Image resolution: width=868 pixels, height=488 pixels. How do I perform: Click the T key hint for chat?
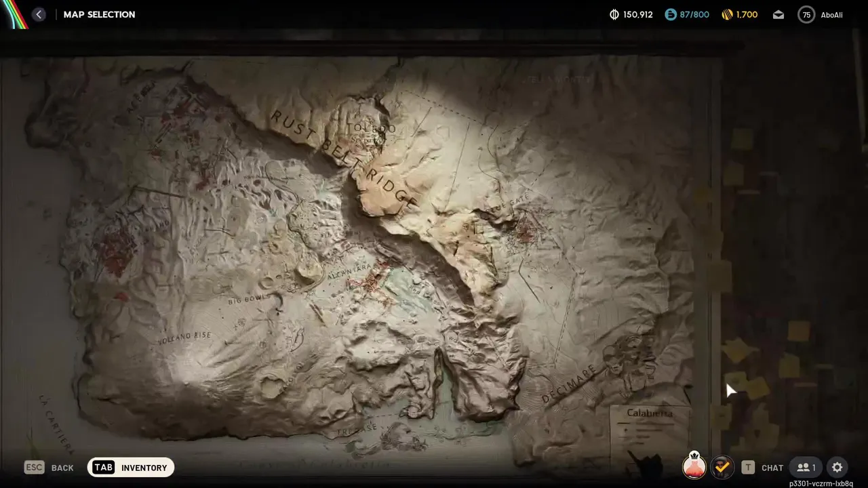748,467
